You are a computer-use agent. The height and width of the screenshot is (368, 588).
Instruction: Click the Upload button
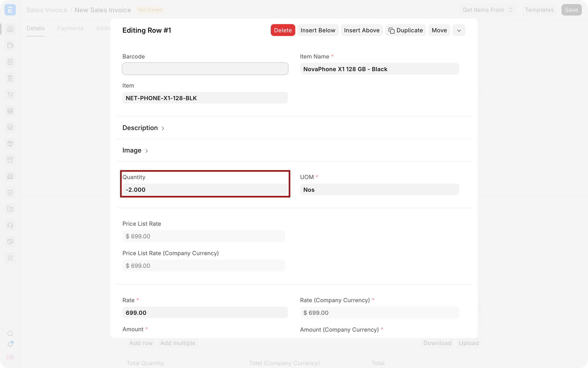click(x=469, y=343)
